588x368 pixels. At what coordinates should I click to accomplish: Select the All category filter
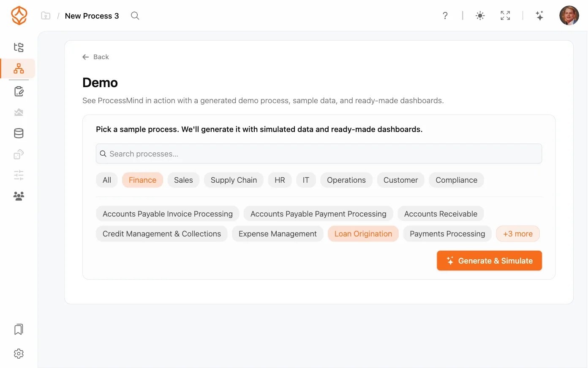pyautogui.click(x=107, y=180)
